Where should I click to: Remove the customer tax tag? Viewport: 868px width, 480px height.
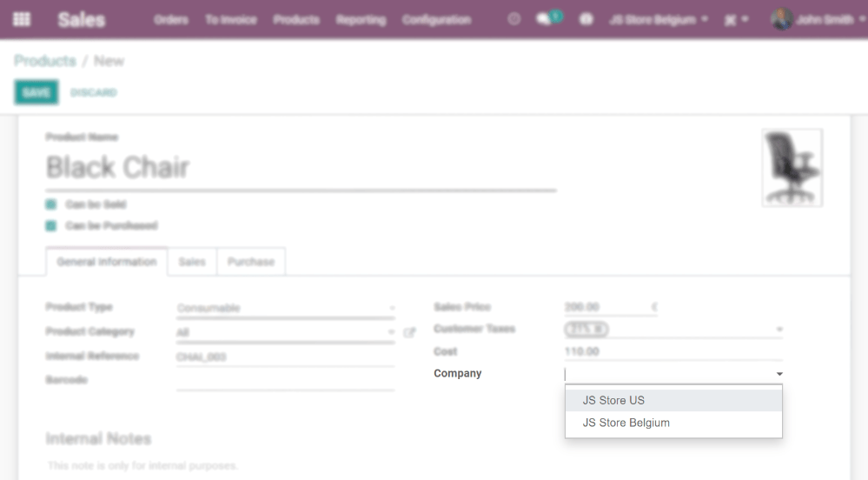click(598, 330)
